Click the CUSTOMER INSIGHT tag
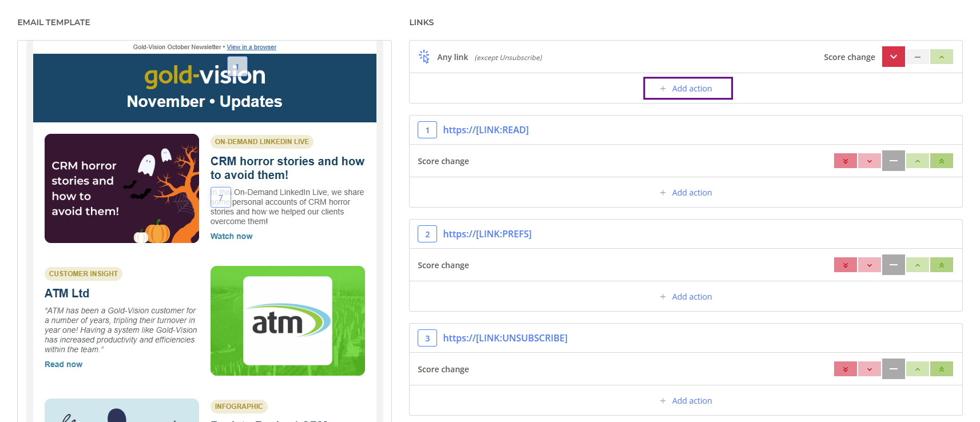The width and height of the screenshot is (980, 422). point(84,273)
